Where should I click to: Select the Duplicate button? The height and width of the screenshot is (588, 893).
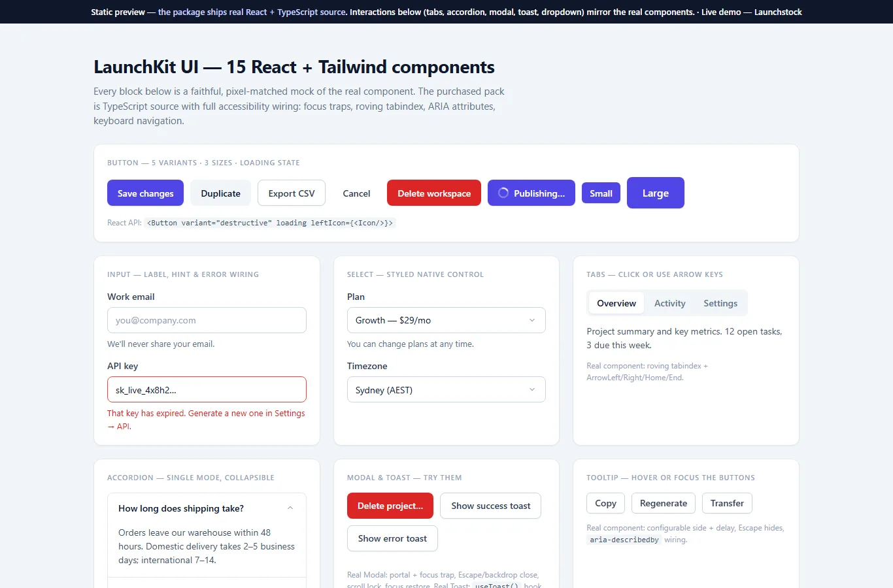pyautogui.click(x=221, y=193)
